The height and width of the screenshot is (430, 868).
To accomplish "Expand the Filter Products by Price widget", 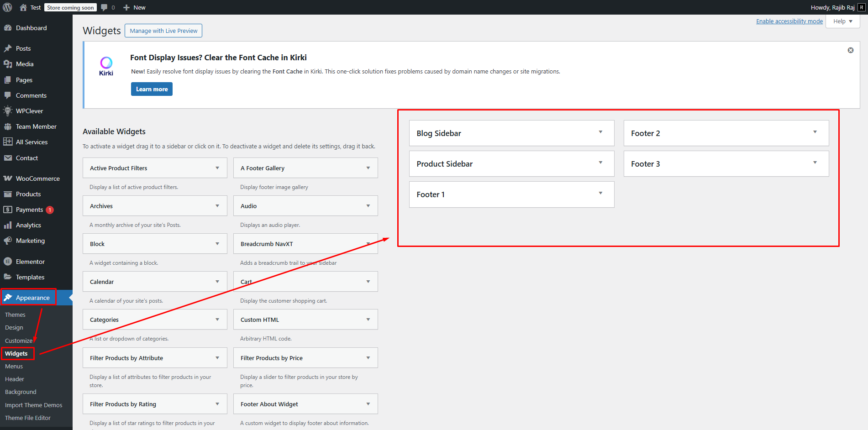I will [x=368, y=358].
